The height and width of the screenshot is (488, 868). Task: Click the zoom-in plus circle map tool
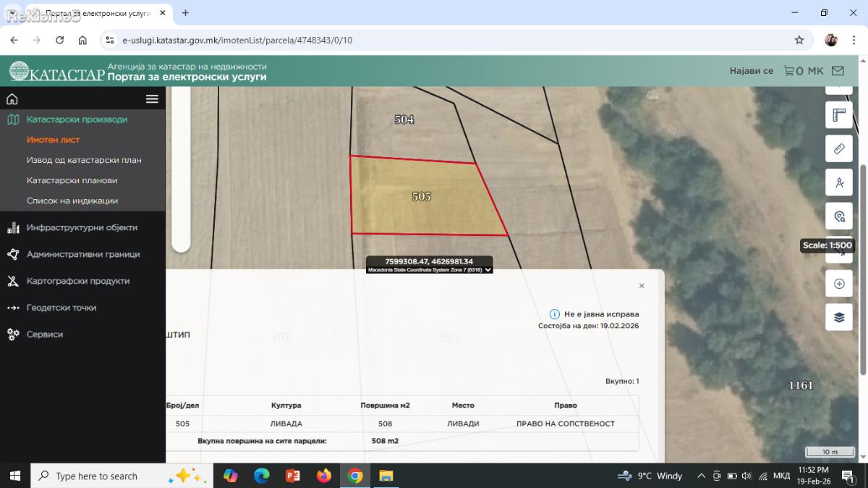[x=839, y=284]
